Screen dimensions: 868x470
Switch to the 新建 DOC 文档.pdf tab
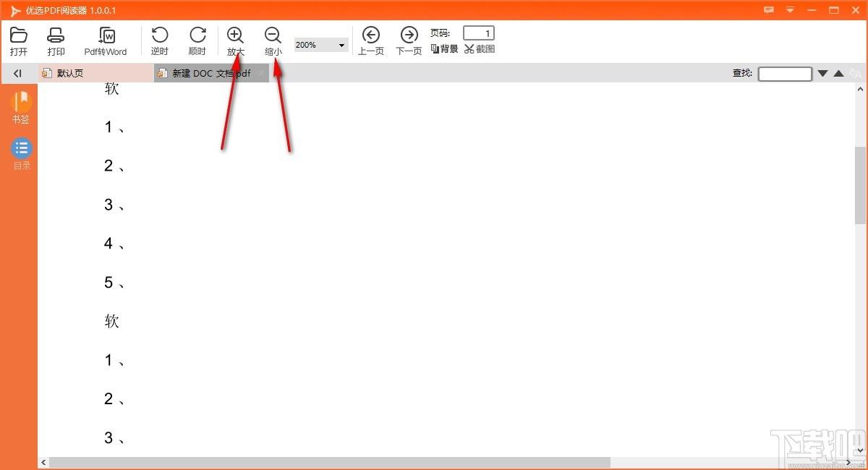(x=211, y=73)
